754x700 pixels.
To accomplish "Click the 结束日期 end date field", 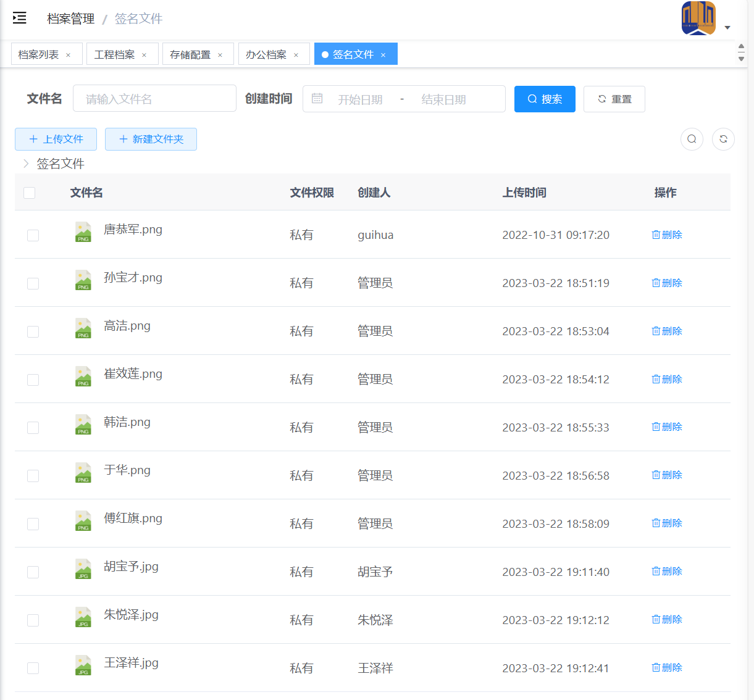I will pyautogui.click(x=443, y=99).
